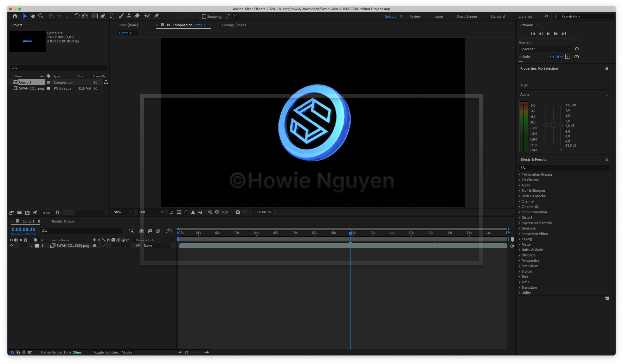Viewport: 623px width, 364px height.
Task: Click the current timecode 0:00:08:26
Action: tap(23, 229)
